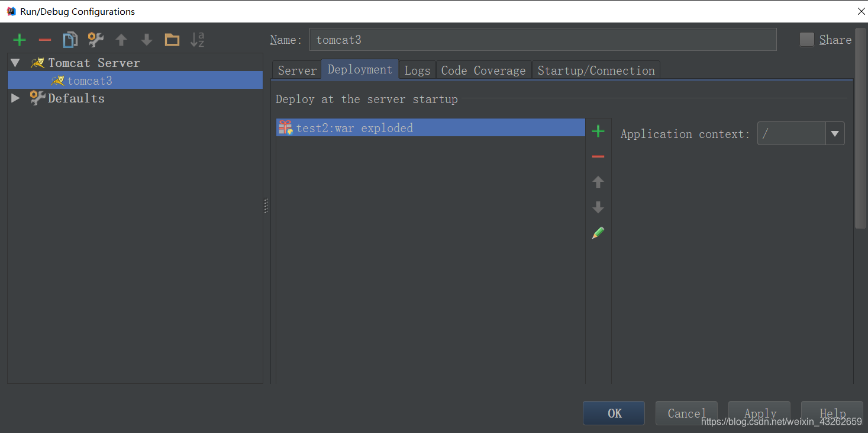Create new folder for configurations
This screenshot has height=433, width=868.
coord(172,40)
